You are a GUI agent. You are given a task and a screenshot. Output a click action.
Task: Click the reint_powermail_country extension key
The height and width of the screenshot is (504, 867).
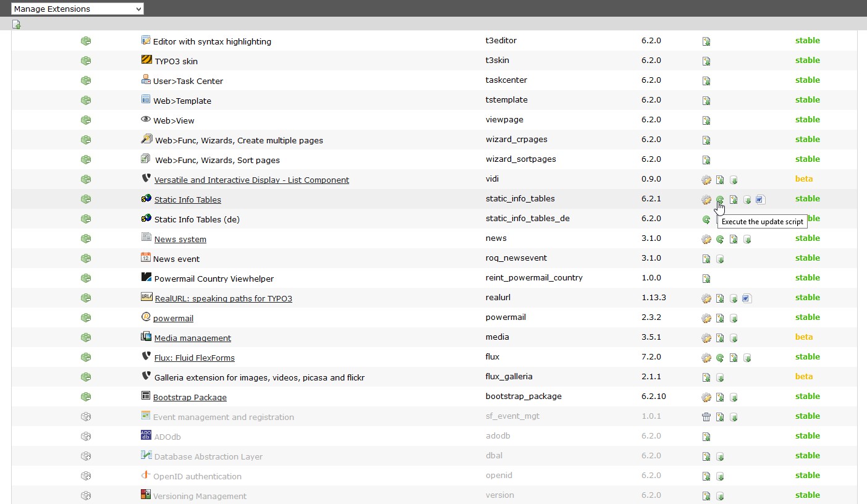click(x=534, y=278)
